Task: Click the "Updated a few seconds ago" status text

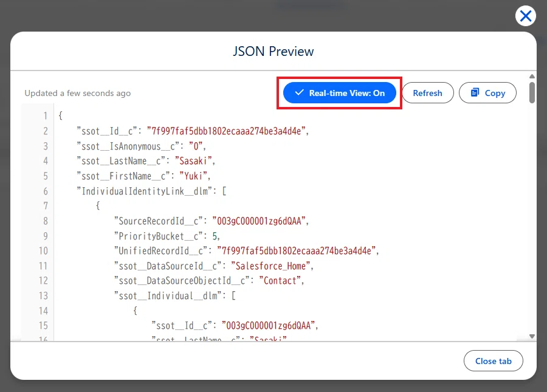Action: coord(77,93)
